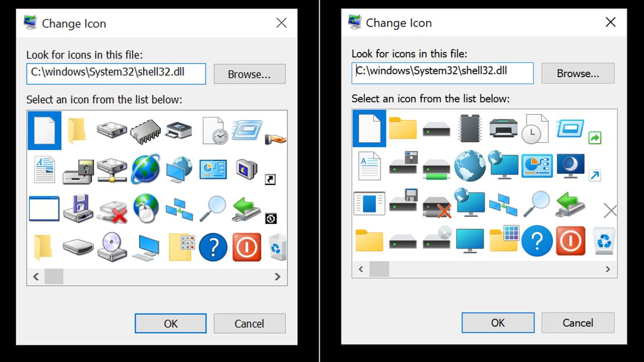644x362 pixels.
Task: Cancel the left Change Icon dialog
Action: point(250,323)
